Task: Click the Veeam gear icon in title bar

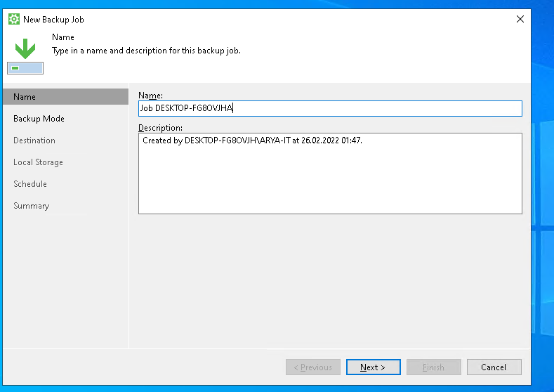Action: tap(13, 20)
